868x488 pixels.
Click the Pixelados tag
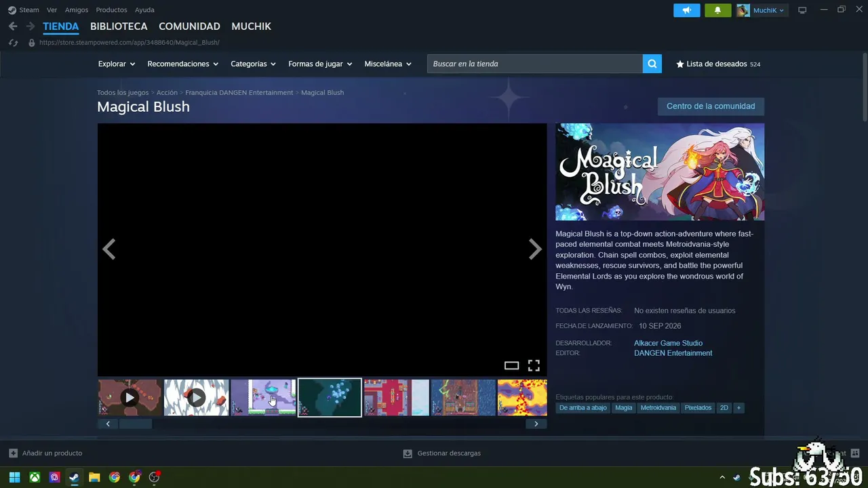click(698, 408)
